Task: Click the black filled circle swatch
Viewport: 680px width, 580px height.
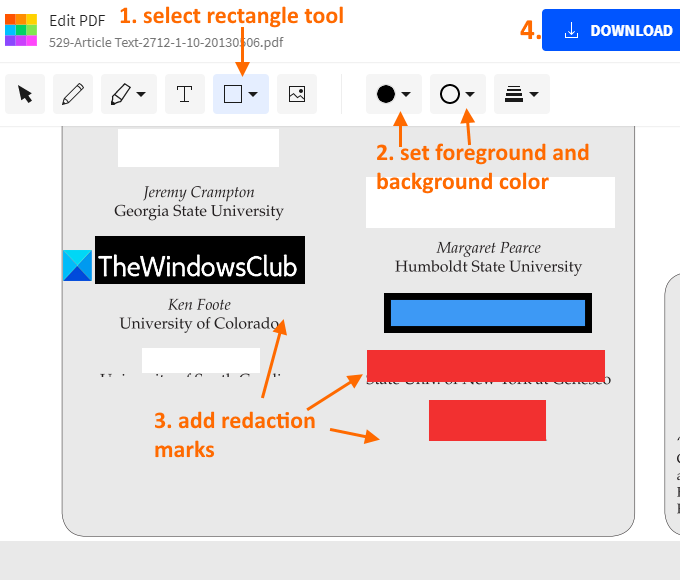Action: click(x=386, y=94)
